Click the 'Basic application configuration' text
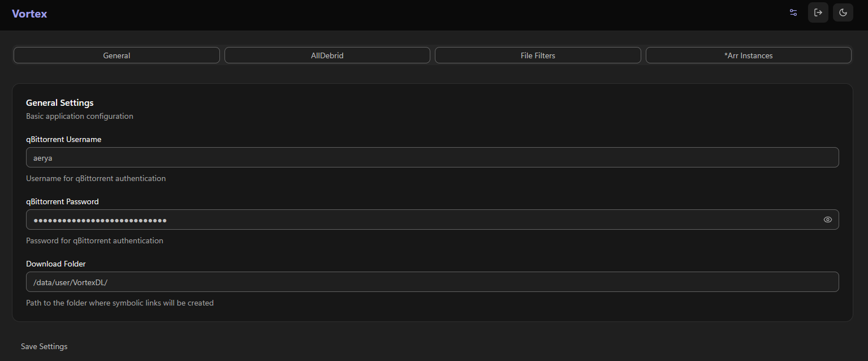The height and width of the screenshot is (361, 868). click(80, 116)
